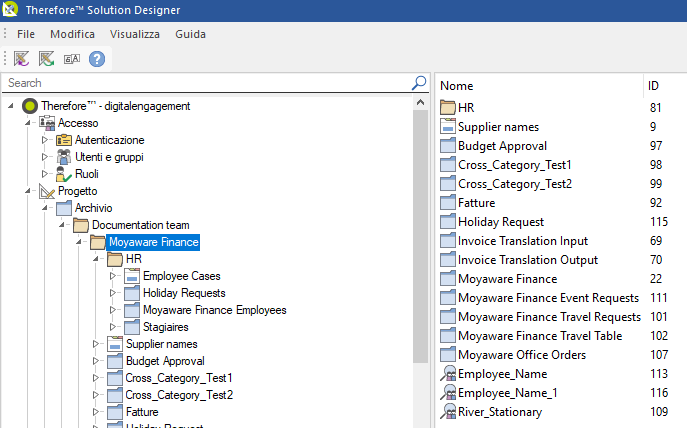Select Moyaware Finance Travel Table row
Image resolution: width=687 pixels, height=428 pixels.
tap(540, 336)
